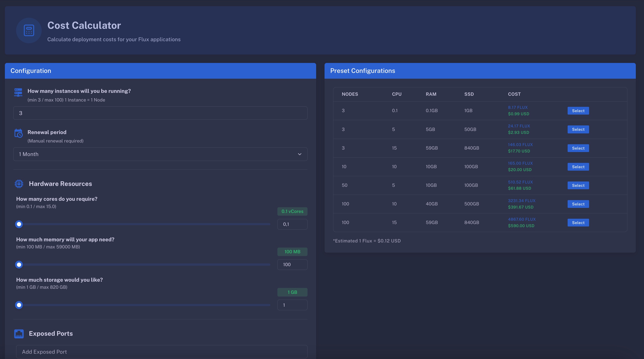Click the memory MB value input

(x=292, y=264)
